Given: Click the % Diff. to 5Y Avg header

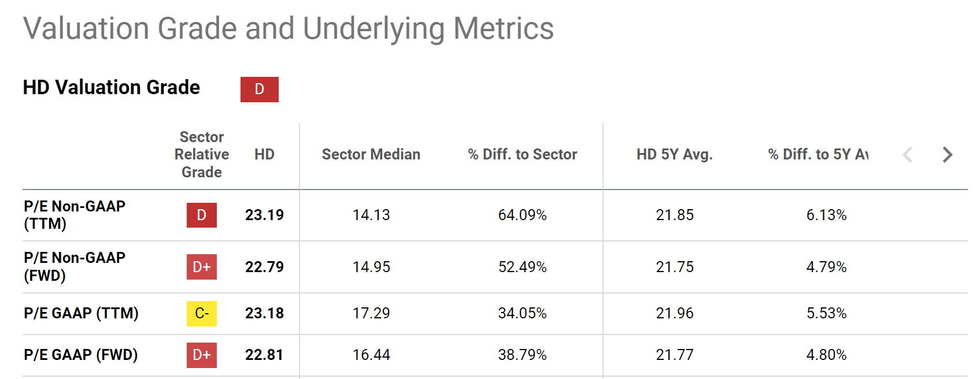Looking at the screenshot, I should (818, 154).
